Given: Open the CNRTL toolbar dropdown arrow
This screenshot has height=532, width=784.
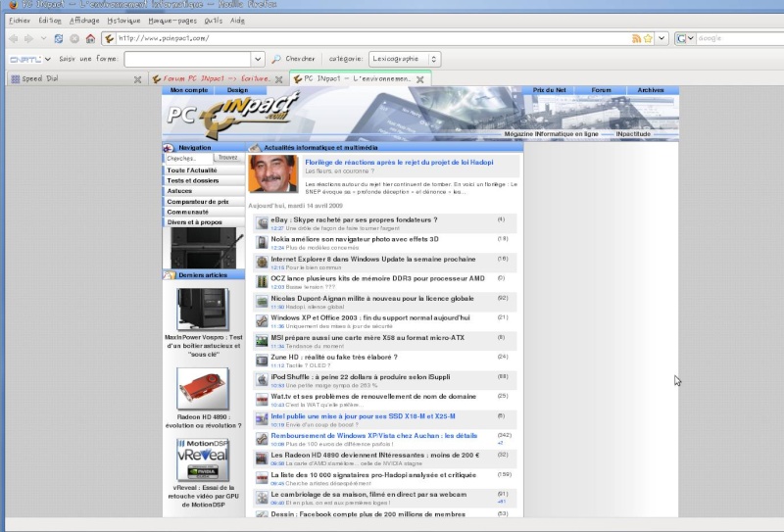Looking at the screenshot, I should point(47,59).
